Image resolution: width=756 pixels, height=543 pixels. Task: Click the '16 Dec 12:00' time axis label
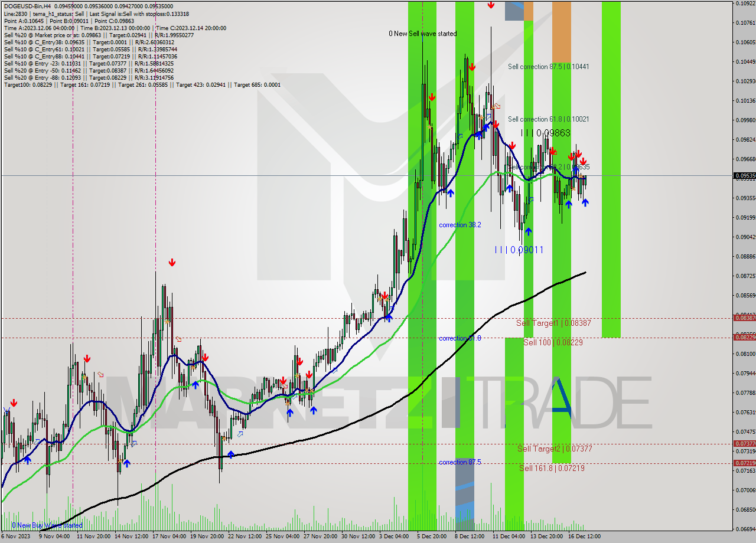(x=584, y=537)
